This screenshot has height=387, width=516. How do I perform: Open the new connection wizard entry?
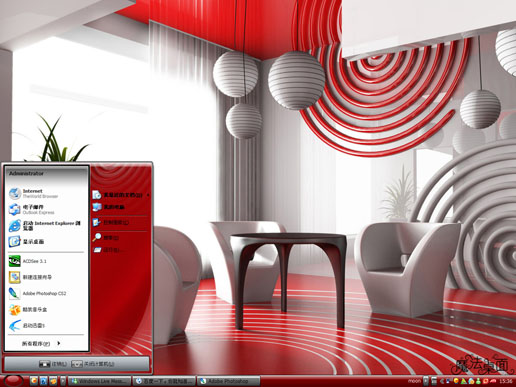[46, 277]
